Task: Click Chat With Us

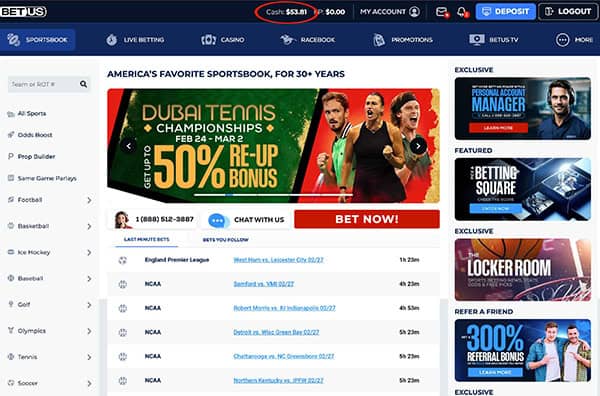Action: coord(259,220)
